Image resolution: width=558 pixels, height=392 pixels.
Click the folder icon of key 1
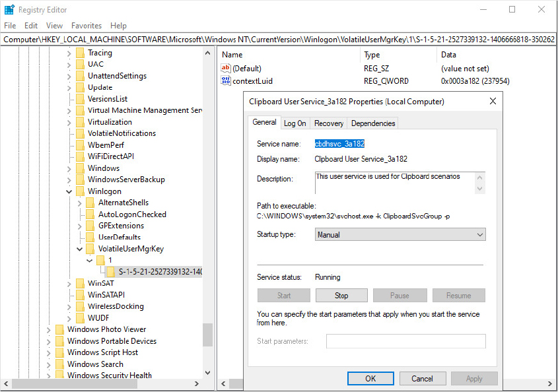point(101,261)
